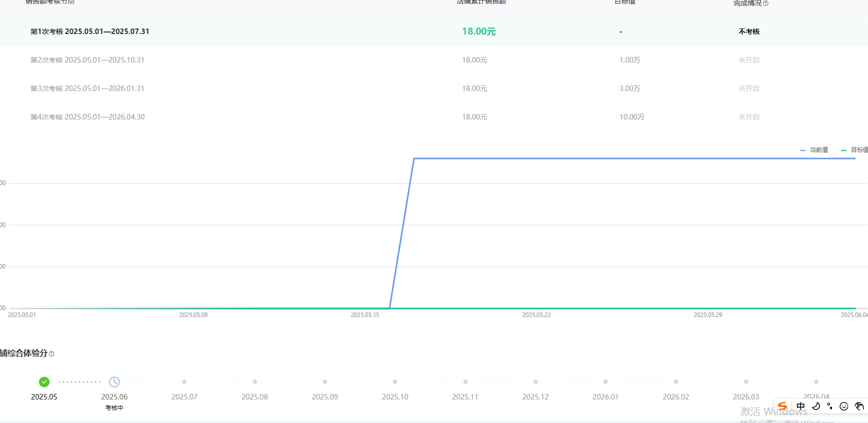Image resolution: width=868 pixels, height=423 pixels.
Task: Click clock icon above 2025.06
Action: pyautogui.click(x=114, y=382)
